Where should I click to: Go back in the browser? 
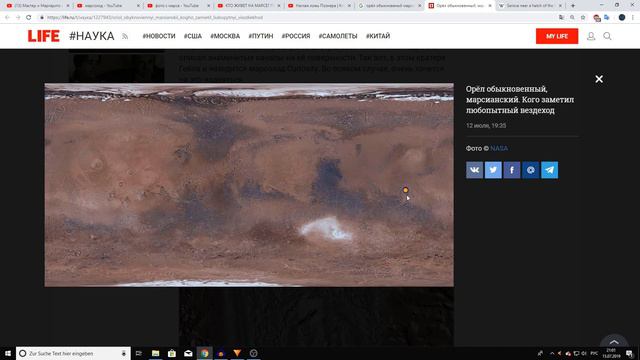click(x=7, y=18)
